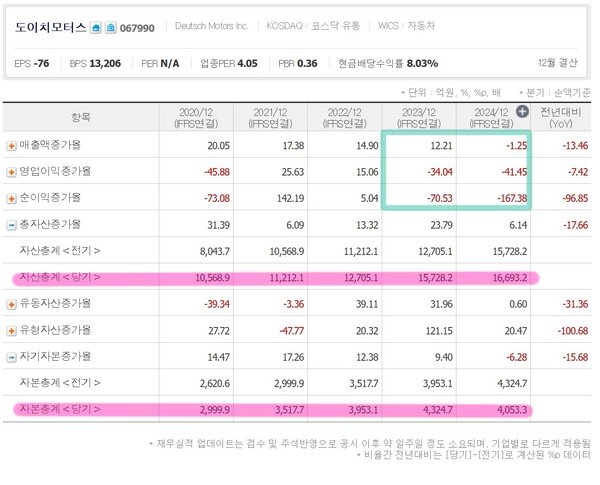Image resolution: width=600 pixels, height=485 pixels.
Task: Select the 2021/12 column header
Action: coord(270,118)
